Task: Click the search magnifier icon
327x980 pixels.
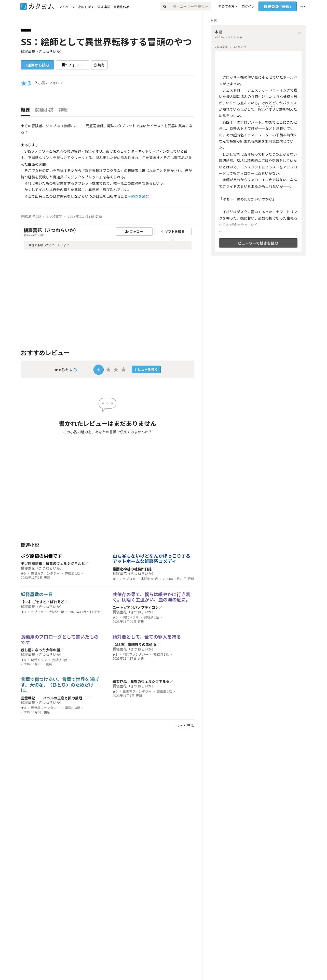Action: point(165,6)
